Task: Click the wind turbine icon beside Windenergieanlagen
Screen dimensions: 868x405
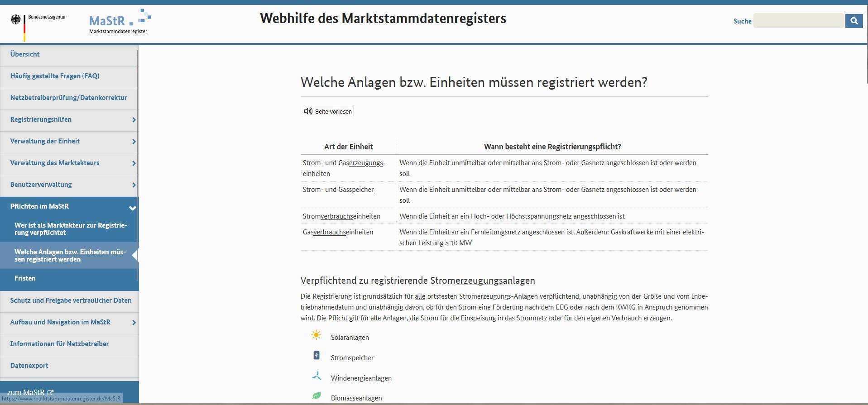Action: coord(317,376)
